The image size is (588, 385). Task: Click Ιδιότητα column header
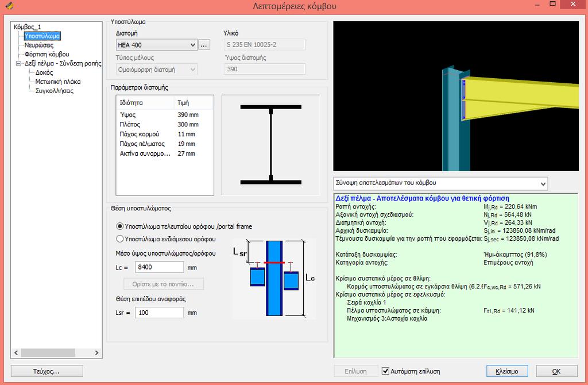click(145, 103)
